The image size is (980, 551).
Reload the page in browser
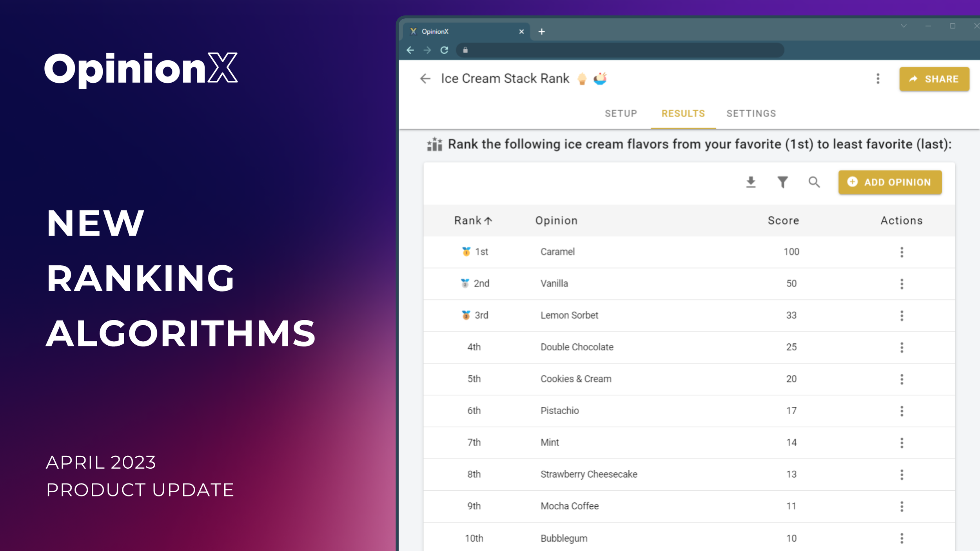pyautogui.click(x=444, y=50)
